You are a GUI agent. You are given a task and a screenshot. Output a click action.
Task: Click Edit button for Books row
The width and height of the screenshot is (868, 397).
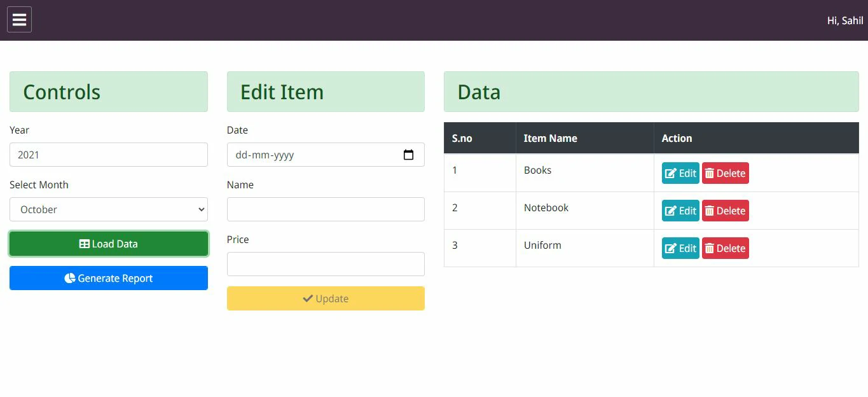[680, 173]
